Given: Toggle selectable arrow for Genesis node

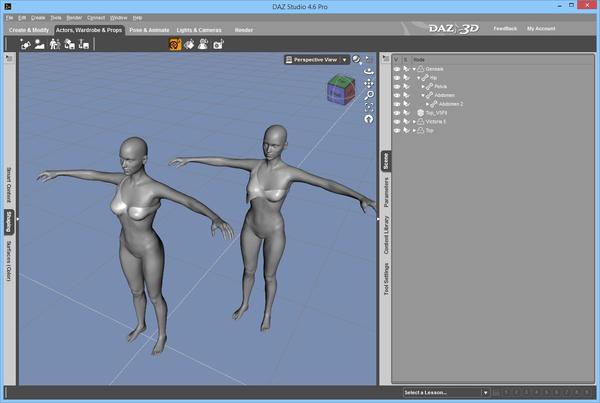Looking at the screenshot, I should click(x=406, y=69).
